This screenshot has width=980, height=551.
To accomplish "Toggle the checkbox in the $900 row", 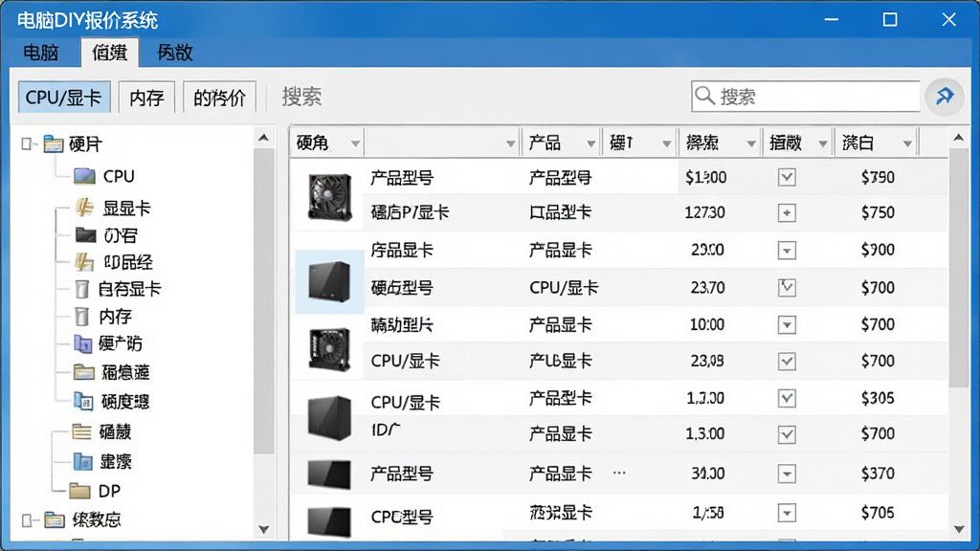I will [787, 251].
